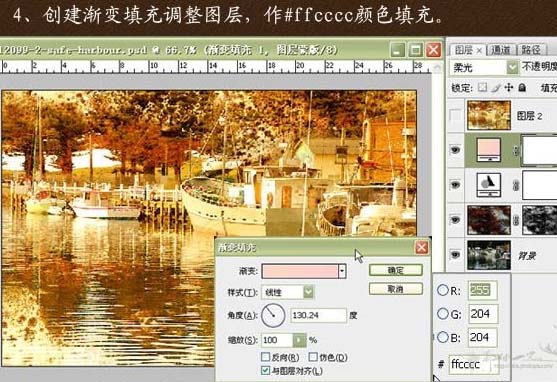Click the gradient fill layer mask thumbnail
557x382 pixels.
coord(540,150)
